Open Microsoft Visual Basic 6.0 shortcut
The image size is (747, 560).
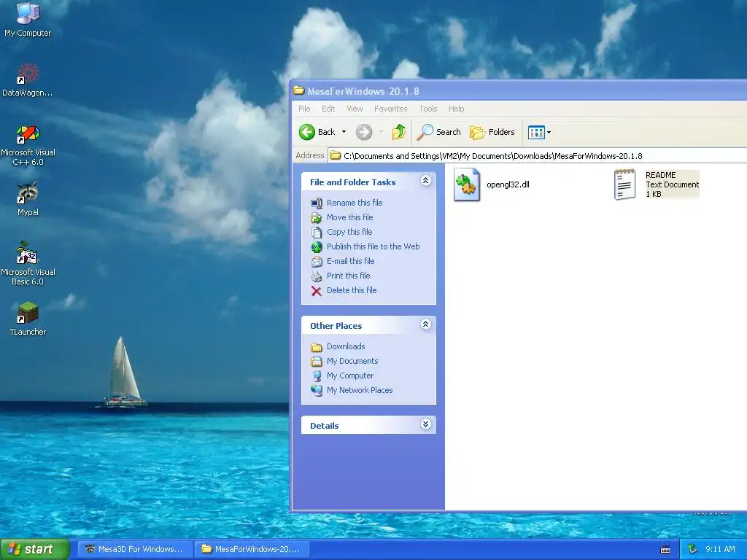(28, 264)
